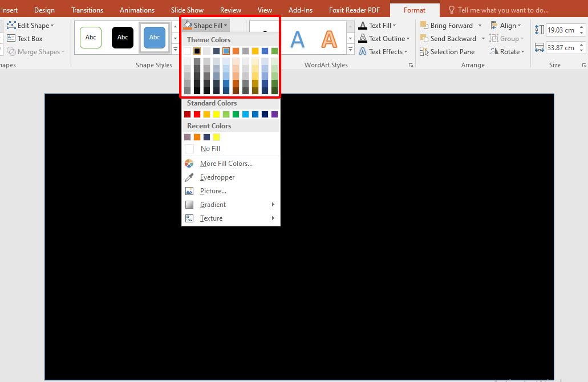Viewport: 588px width, 382px height.
Task: Switch to the Transitions tab
Action: tap(87, 10)
